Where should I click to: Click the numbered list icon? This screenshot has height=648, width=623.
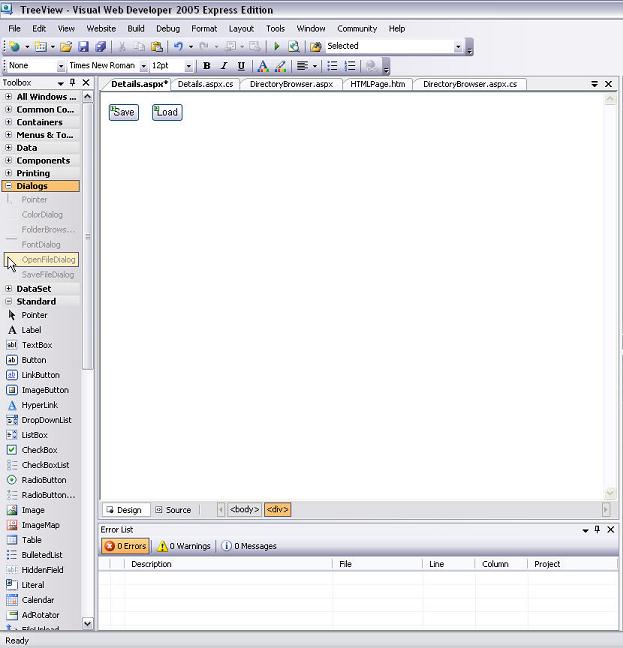coord(350,66)
